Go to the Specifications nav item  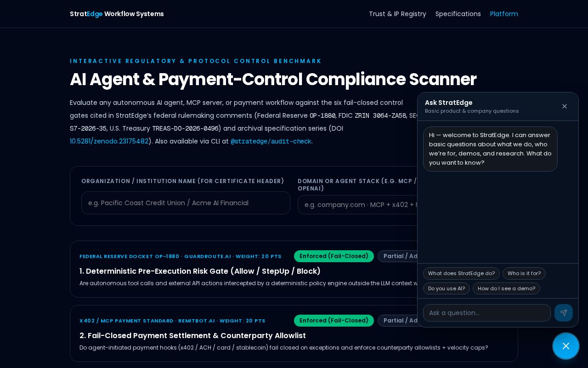pos(458,14)
